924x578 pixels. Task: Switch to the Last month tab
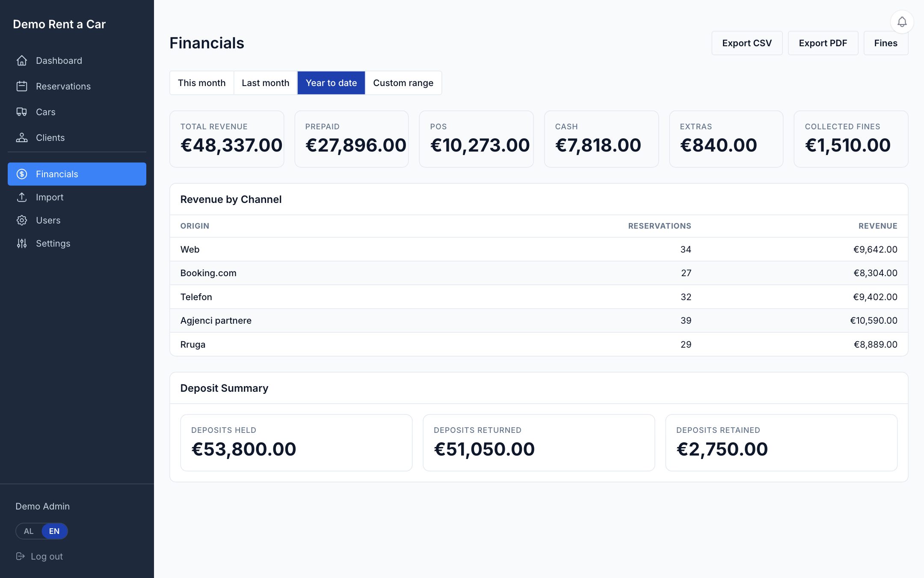tap(265, 83)
